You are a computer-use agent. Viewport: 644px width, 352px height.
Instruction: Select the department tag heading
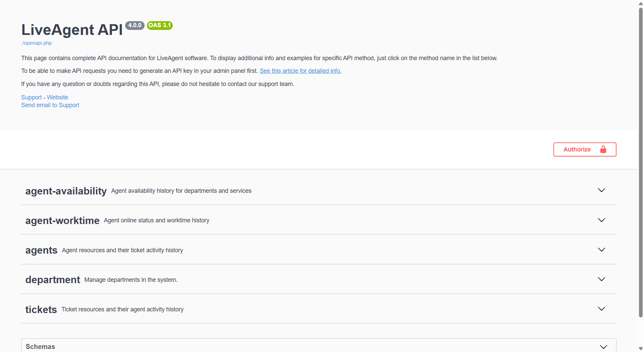53,279
